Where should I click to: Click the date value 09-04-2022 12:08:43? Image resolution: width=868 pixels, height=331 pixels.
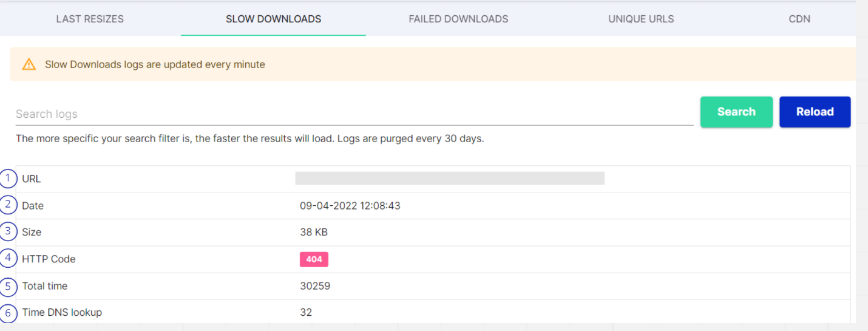350,206
